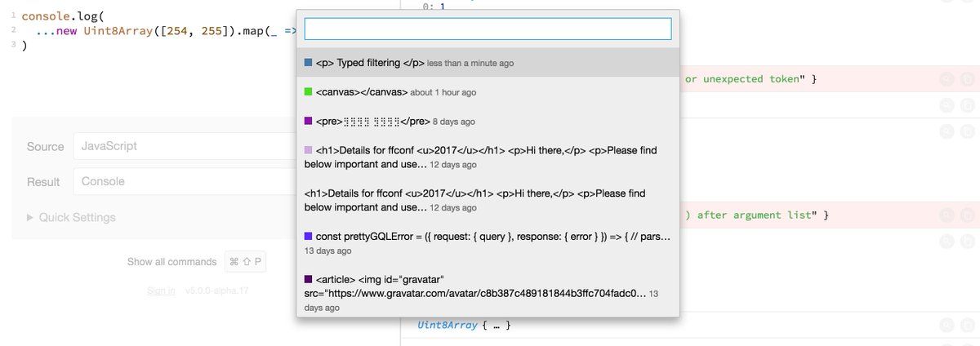The height and width of the screenshot is (346, 980).
Task: Click the ⌘⇧P shortcut button
Action: click(x=245, y=262)
